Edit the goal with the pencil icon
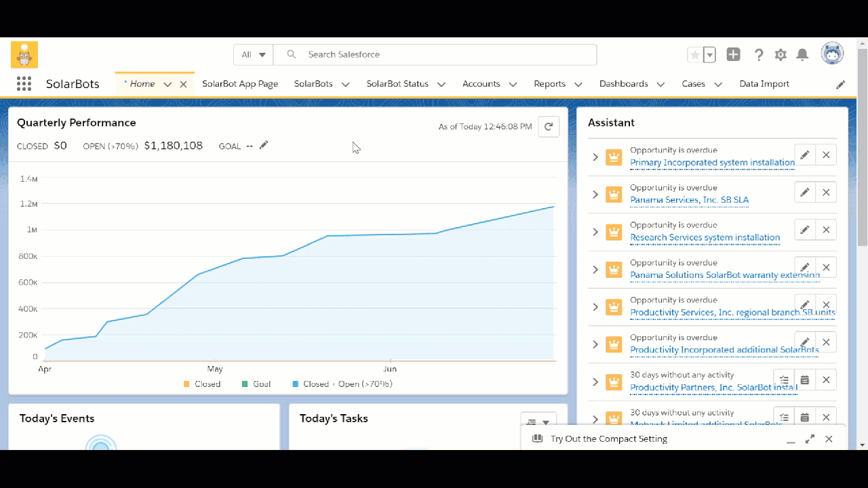 click(x=263, y=145)
